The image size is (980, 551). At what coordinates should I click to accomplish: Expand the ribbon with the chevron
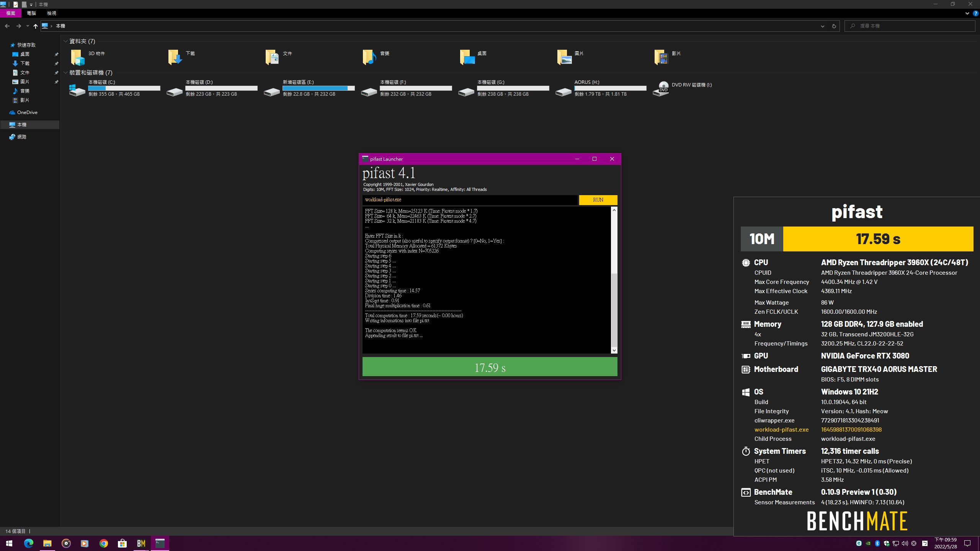pos(967,13)
